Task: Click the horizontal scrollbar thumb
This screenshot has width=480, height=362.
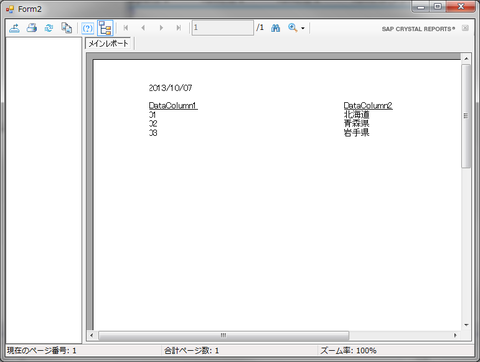Action: (x=224, y=335)
